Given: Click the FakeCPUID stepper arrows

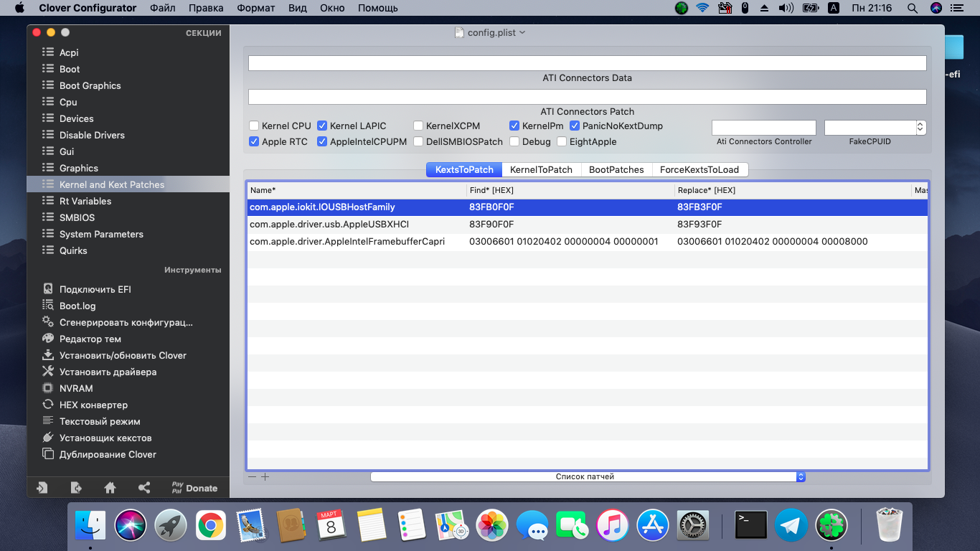Looking at the screenshot, I should [x=921, y=128].
